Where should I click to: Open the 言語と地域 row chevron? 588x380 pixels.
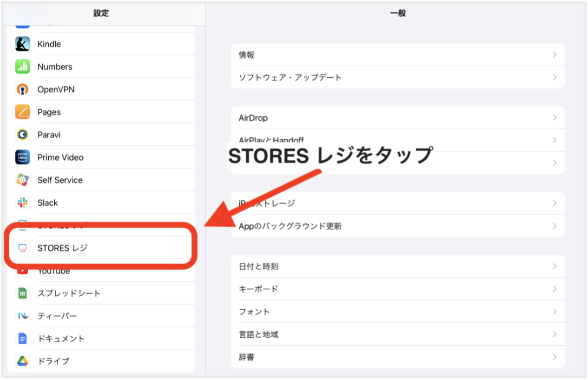[x=554, y=334]
